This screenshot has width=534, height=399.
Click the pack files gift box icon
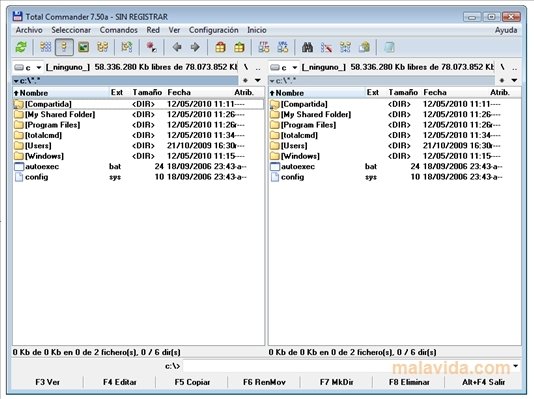220,47
